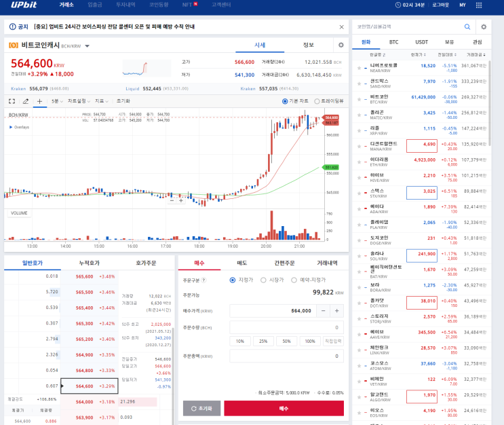This screenshot has height=425, width=504.
Task: Favorite star for DOGE/KRW row
Action: click(359, 240)
